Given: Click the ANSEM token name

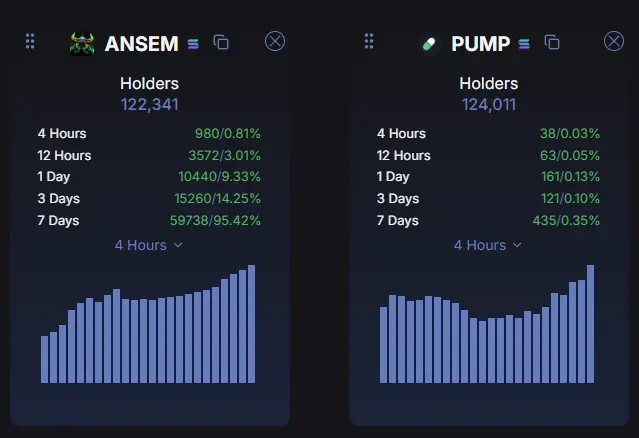Looking at the screenshot, I should (x=142, y=44).
